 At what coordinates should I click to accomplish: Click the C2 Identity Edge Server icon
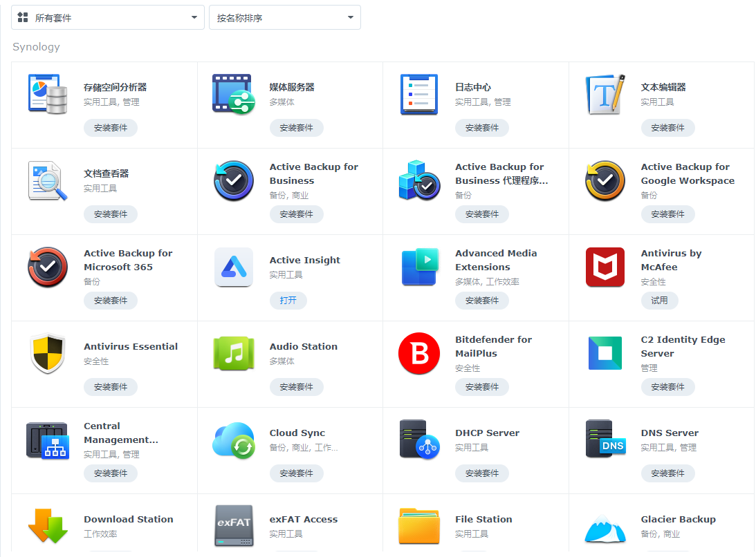pyautogui.click(x=605, y=353)
